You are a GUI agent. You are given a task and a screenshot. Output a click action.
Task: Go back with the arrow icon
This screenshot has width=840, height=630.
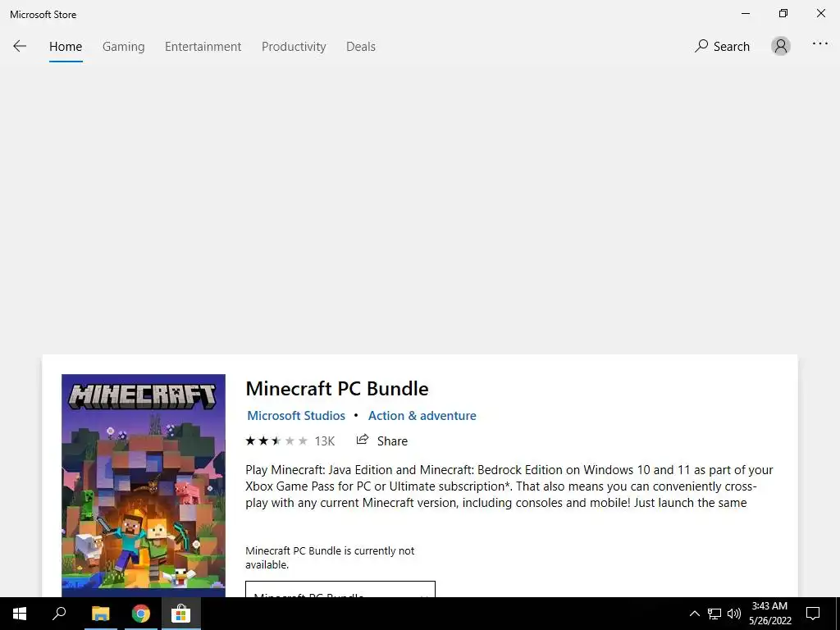tap(20, 46)
